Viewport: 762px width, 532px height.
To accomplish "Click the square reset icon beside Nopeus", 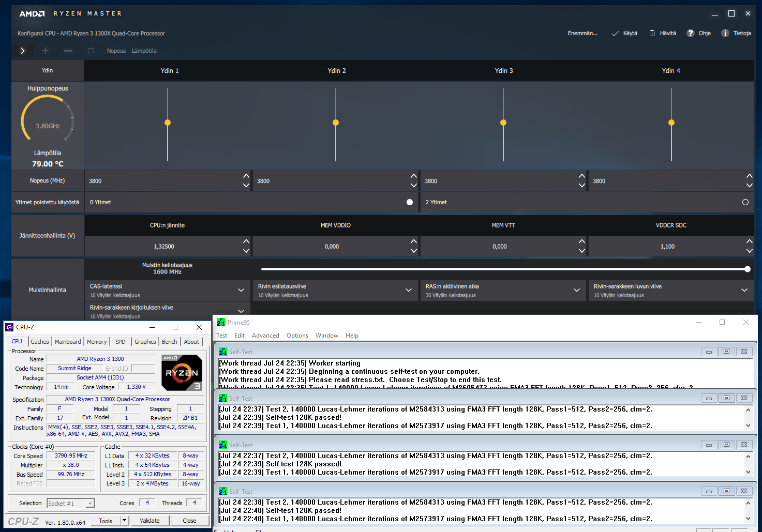I will pyautogui.click(x=91, y=51).
